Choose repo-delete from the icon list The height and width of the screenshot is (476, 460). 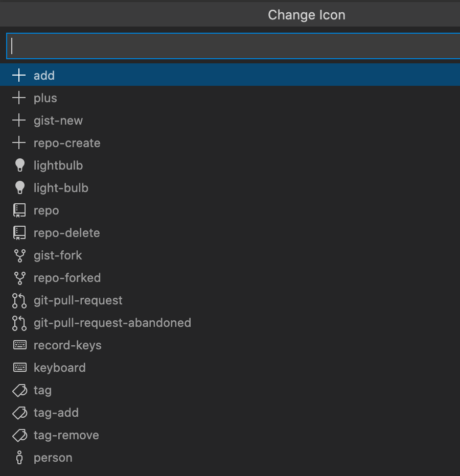[66, 232]
